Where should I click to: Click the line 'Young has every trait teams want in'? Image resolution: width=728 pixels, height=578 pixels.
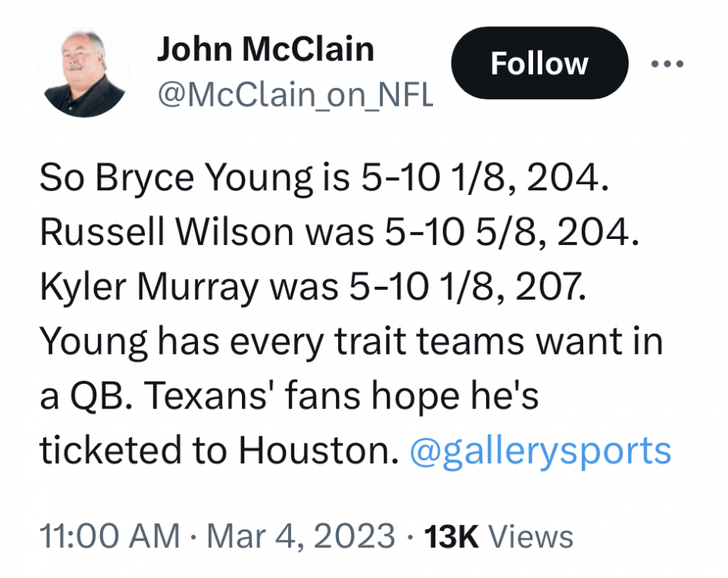click(x=351, y=341)
